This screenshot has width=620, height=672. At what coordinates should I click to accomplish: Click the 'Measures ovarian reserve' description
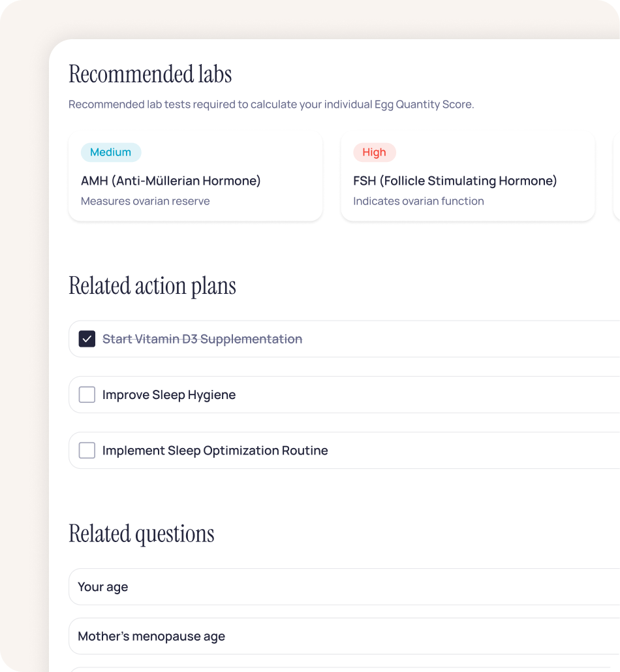pos(146,201)
